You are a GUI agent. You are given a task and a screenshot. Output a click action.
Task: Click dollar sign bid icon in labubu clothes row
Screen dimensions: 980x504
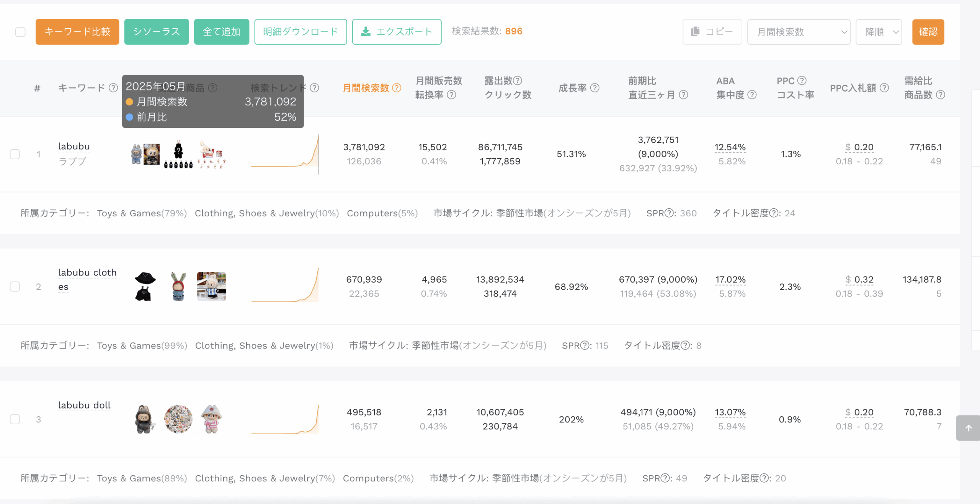[x=848, y=280]
